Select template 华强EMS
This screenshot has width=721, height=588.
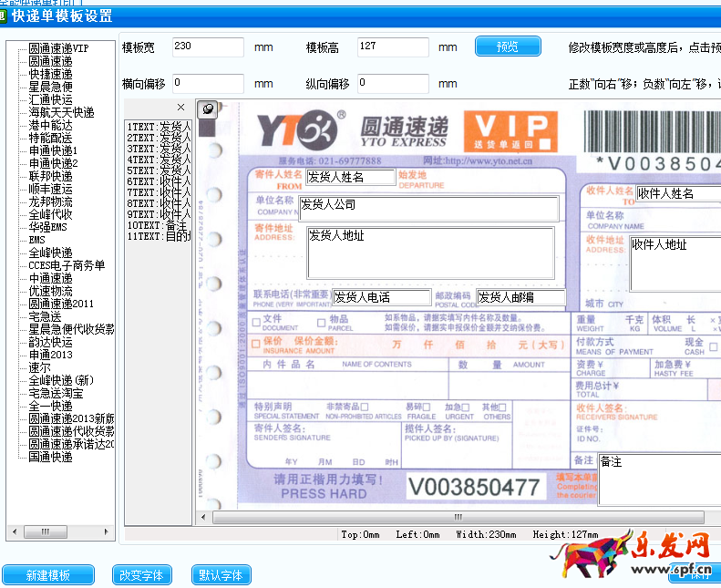pos(47,227)
